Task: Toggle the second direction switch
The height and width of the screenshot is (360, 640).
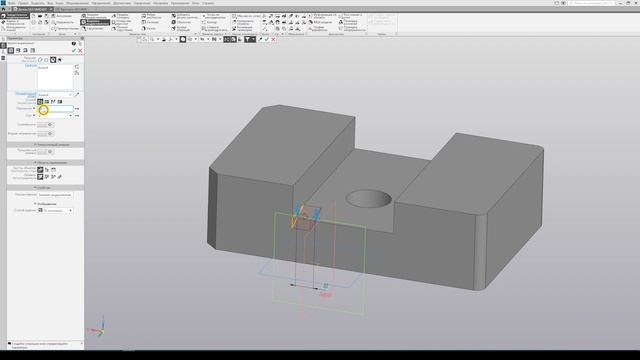Action: tap(45, 134)
